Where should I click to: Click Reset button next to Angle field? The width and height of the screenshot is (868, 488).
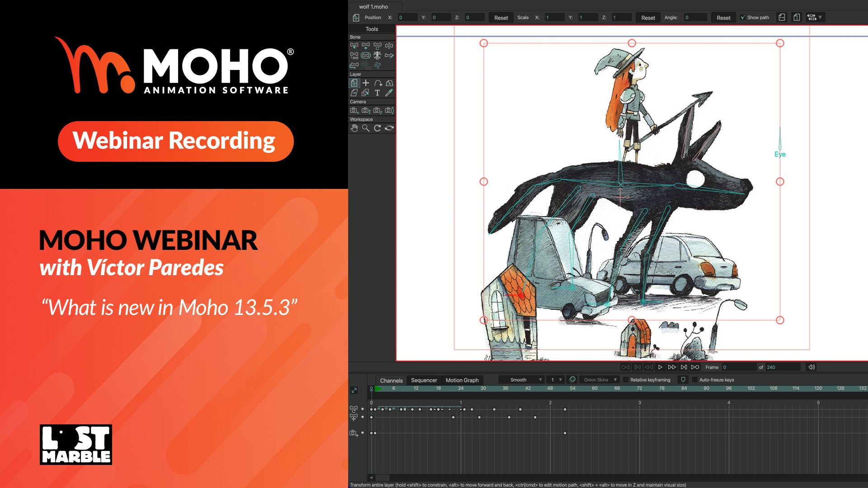click(x=723, y=18)
